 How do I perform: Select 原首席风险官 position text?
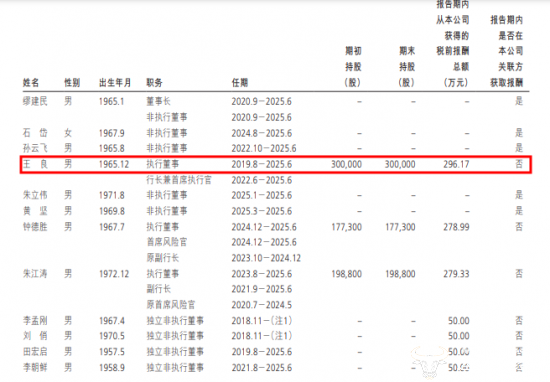[171, 304]
